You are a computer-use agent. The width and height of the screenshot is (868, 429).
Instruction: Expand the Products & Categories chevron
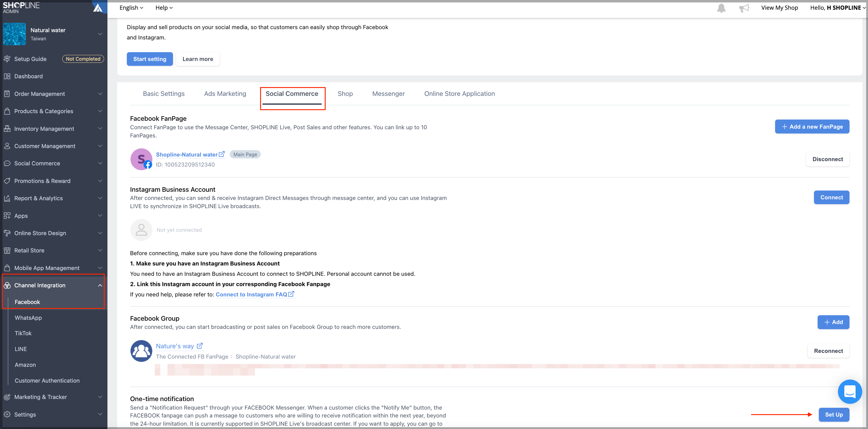click(x=100, y=111)
